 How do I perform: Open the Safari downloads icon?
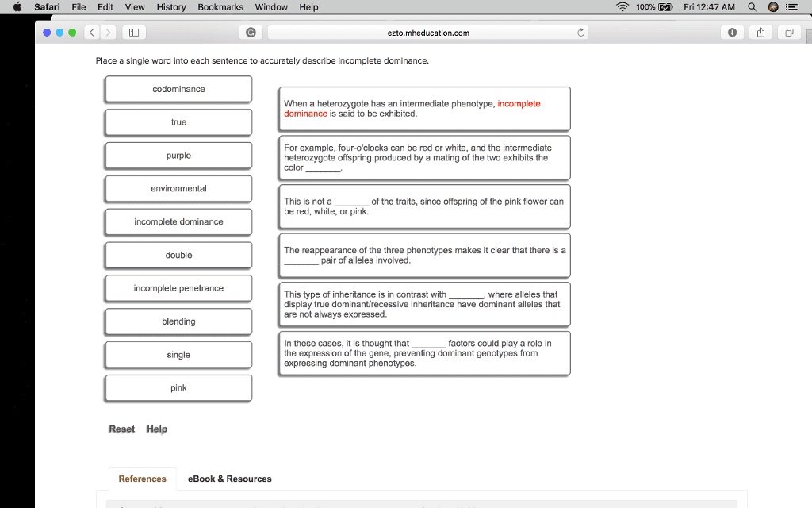click(732, 33)
